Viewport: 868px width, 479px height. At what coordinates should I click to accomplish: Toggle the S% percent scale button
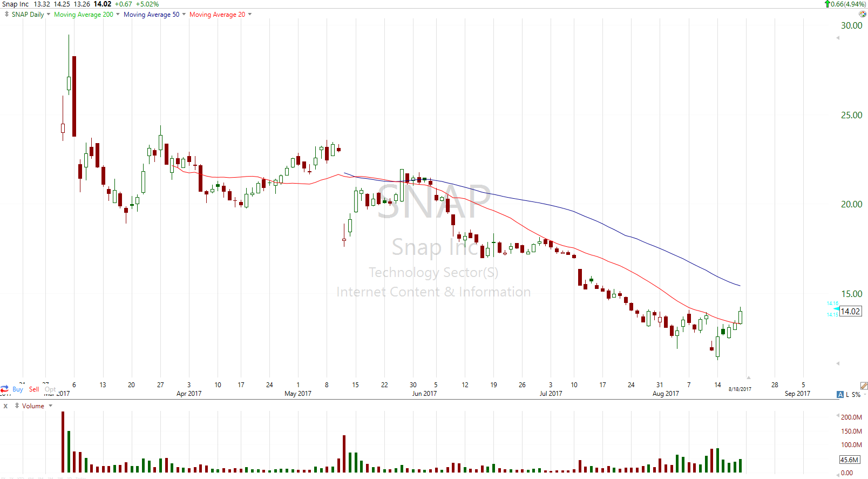(x=856, y=395)
